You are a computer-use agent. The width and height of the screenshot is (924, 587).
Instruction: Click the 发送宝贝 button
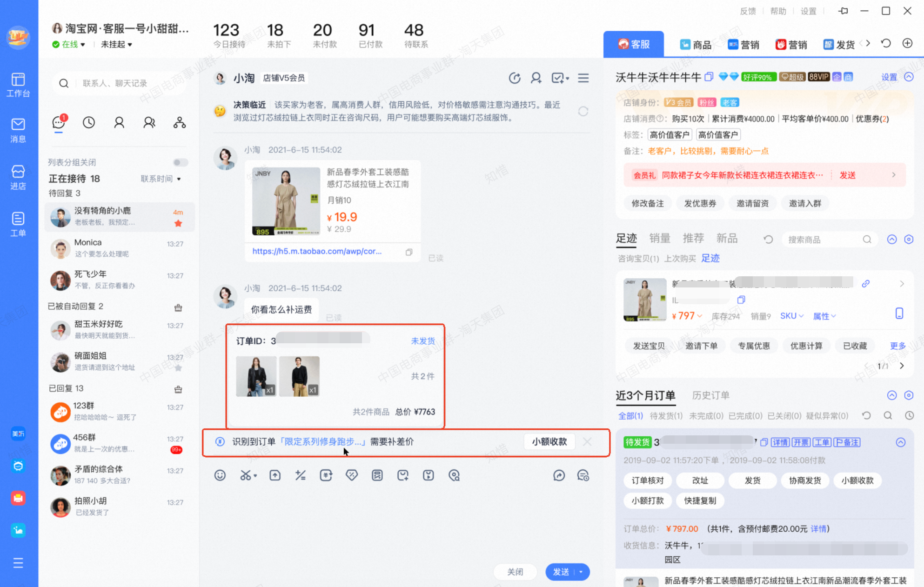point(649,346)
